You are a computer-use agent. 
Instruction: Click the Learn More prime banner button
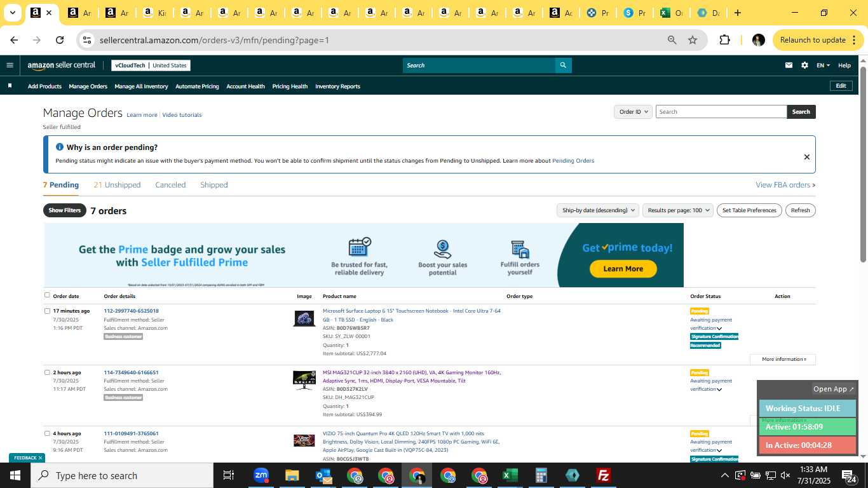tap(623, 269)
